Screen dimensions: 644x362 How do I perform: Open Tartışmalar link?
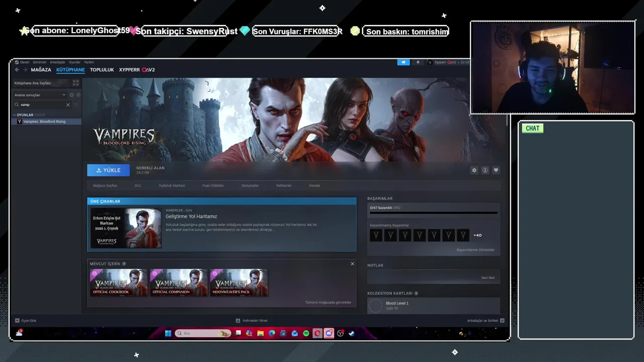click(250, 186)
